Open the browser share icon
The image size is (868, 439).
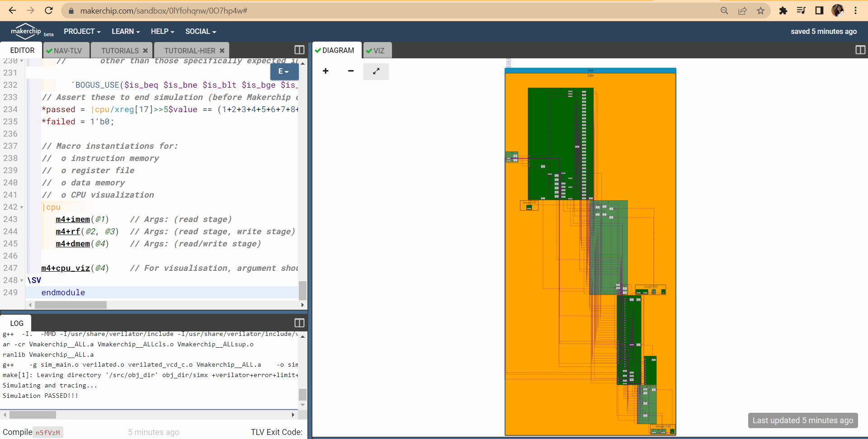tap(743, 10)
